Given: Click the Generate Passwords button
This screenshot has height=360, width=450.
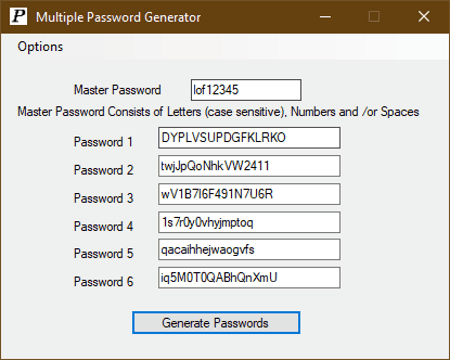Looking at the screenshot, I should pyautogui.click(x=216, y=323).
